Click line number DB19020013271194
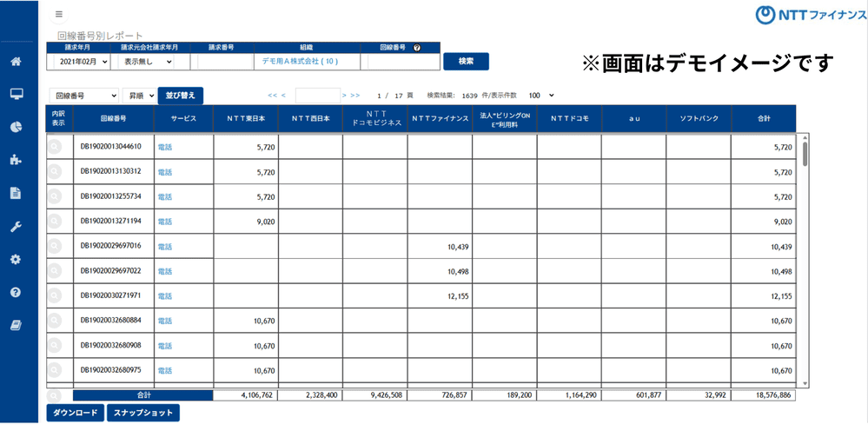This screenshot has width=868, height=431. point(110,221)
